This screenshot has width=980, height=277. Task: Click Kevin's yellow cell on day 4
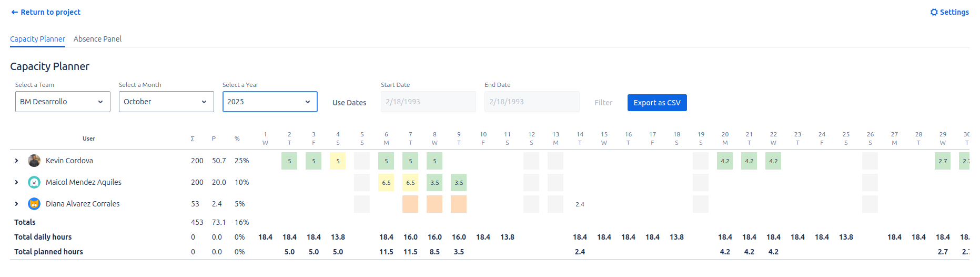pyautogui.click(x=338, y=161)
